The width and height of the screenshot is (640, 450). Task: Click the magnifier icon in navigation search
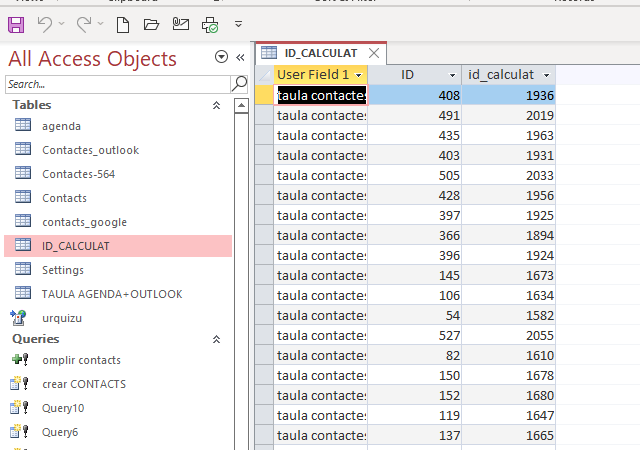click(x=239, y=84)
